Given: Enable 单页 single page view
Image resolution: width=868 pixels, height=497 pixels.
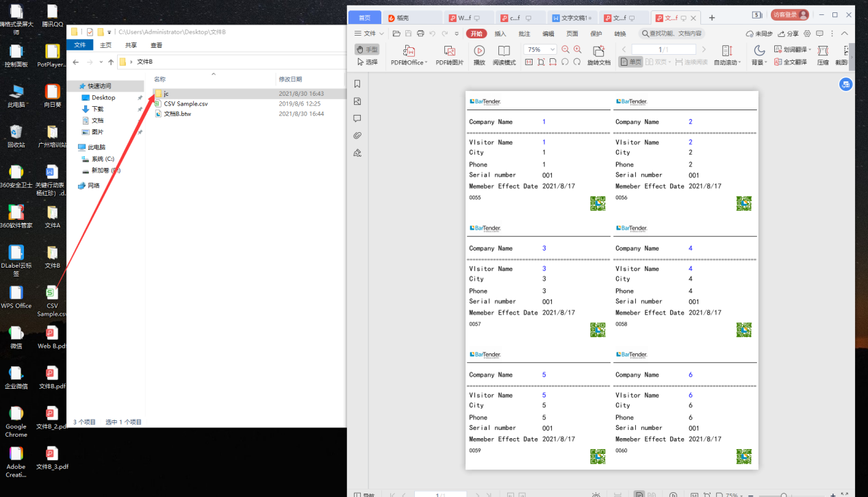Looking at the screenshot, I should pos(630,62).
